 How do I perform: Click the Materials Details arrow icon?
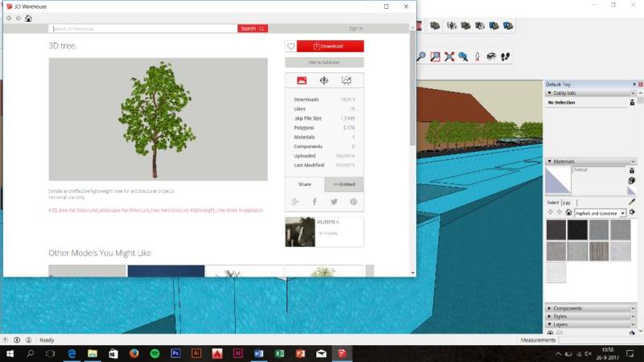point(632,212)
